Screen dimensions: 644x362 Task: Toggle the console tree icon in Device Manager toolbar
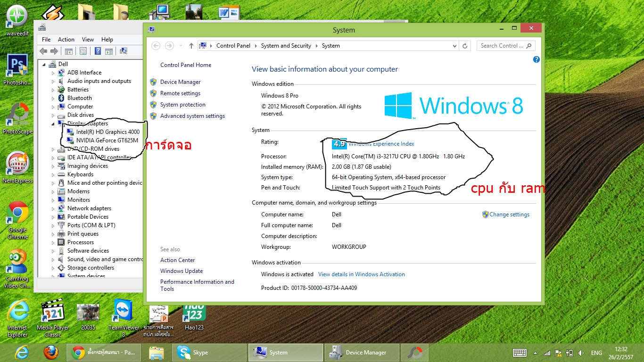click(x=69, y=51)
